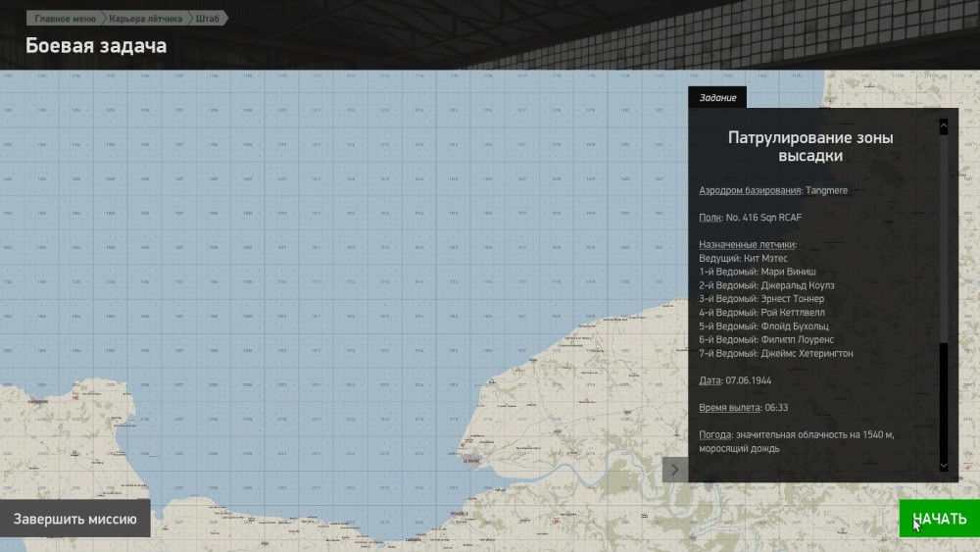Click the Дата 07.06.1944 line
Viewport: 980px width, 552px height.
[x=735, y=380]
